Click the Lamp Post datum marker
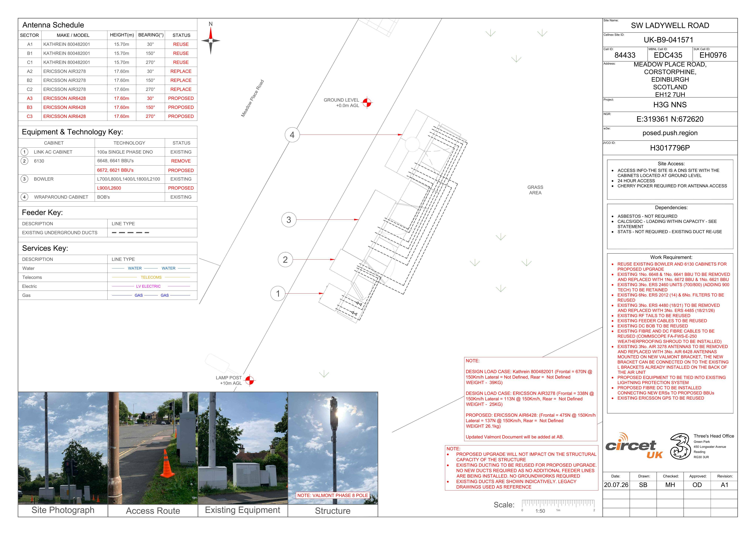The width and height of the screenshot is (756, 535). point(250,380)
